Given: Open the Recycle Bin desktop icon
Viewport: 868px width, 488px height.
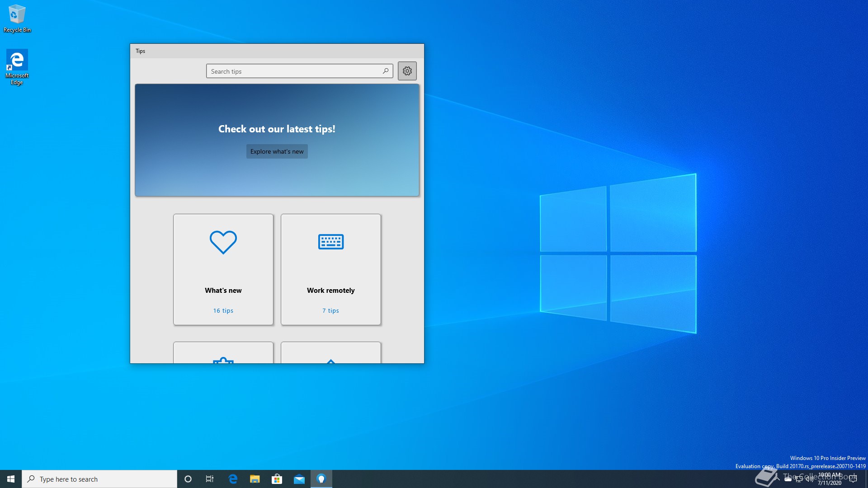Looking at the screenshot, I should click(x=17, y=19).
